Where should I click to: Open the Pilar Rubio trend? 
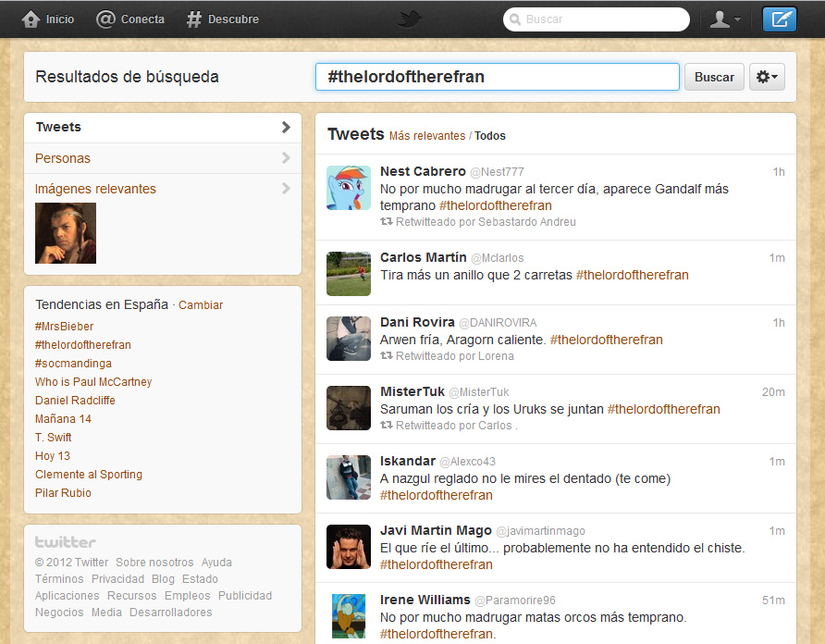(63, 493)
